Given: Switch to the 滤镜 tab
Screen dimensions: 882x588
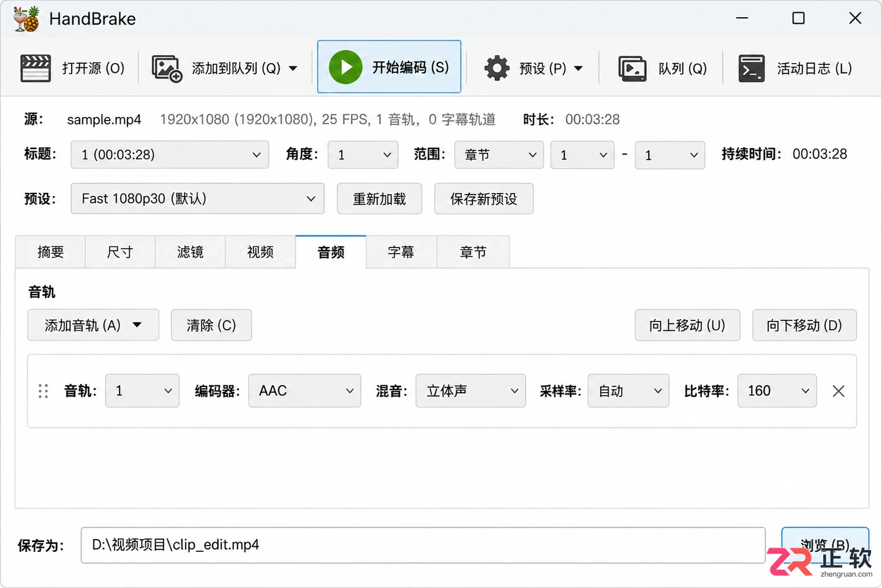Looking at the screenshot, I should click(x=190, y=252).
